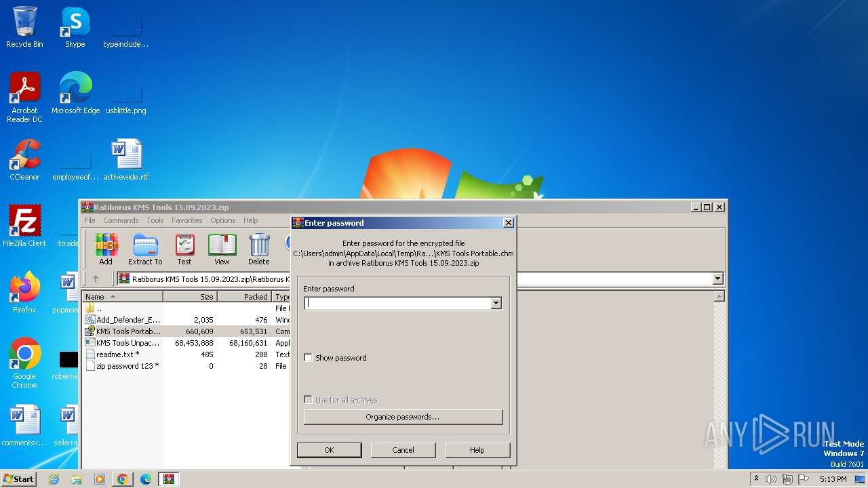Image resolution: width=868 pixels, height=488 pixels.
Task: Click disabled Use for all archives checkbox
Action: [309, 400]
